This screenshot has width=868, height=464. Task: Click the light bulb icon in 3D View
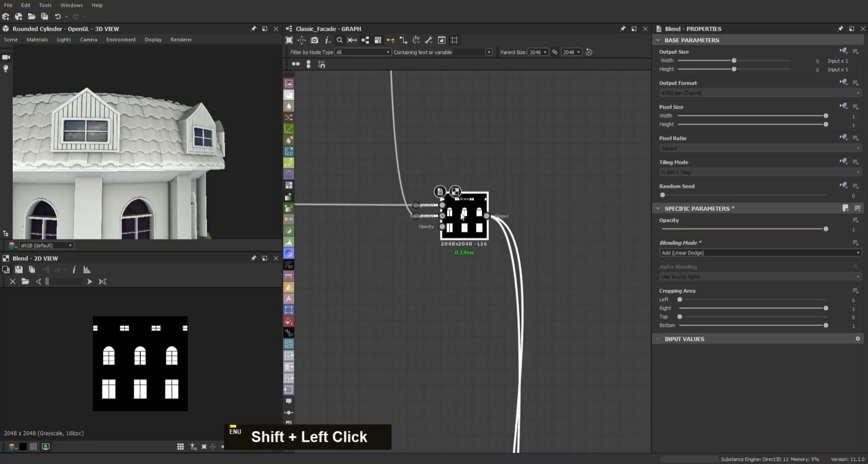click(x=6, y=68)
